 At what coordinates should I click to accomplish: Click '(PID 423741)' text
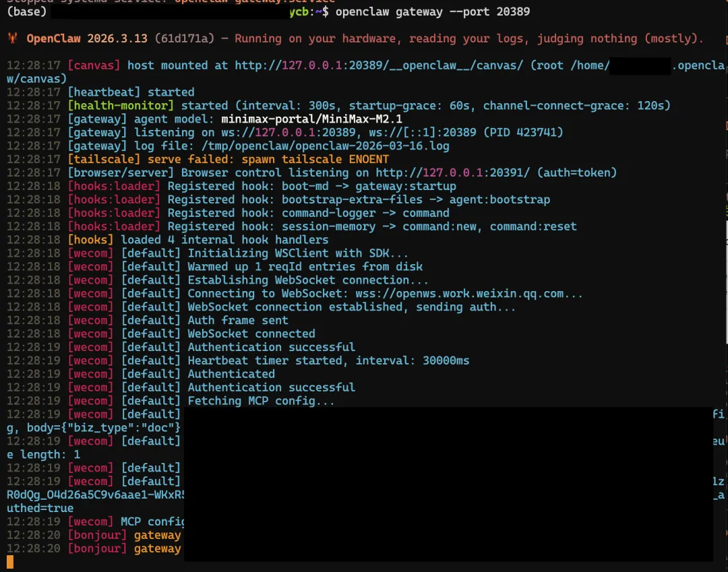pyautogui.click(x=523, y=133)
